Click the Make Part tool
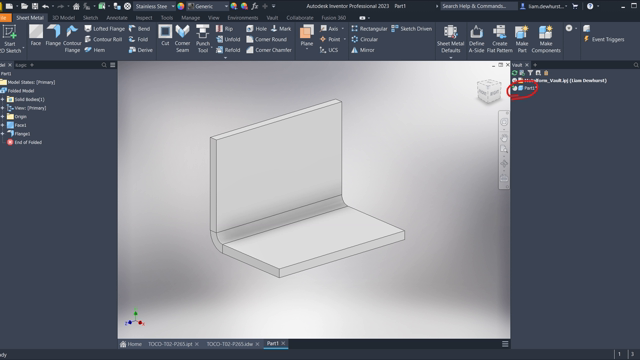The width and height of the screenshot is (640, 360). [522, 39]
